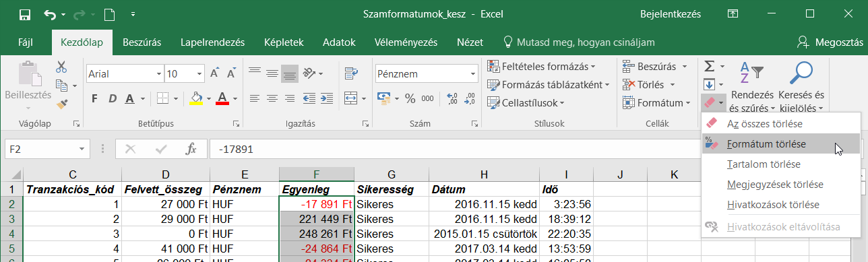This screenshot has height=262, width=868.
Task: Click the Copy icon
Action: tap(61, 86)
